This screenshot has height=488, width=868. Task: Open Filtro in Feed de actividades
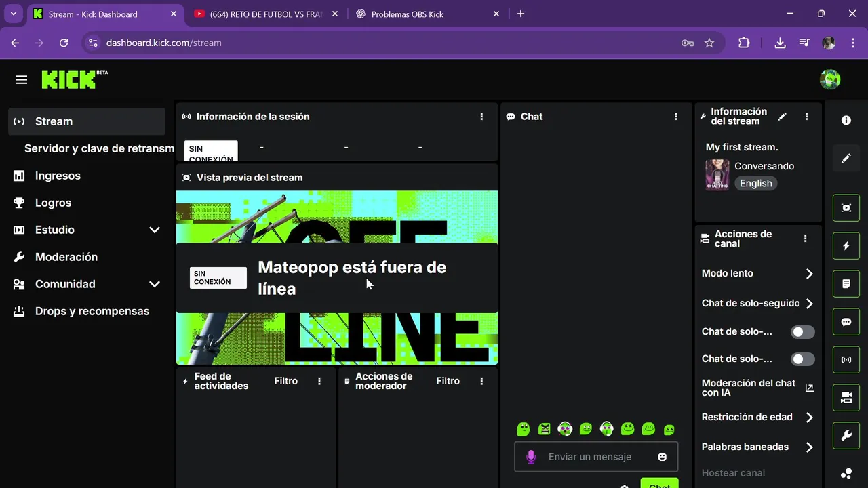coord(285,381)
